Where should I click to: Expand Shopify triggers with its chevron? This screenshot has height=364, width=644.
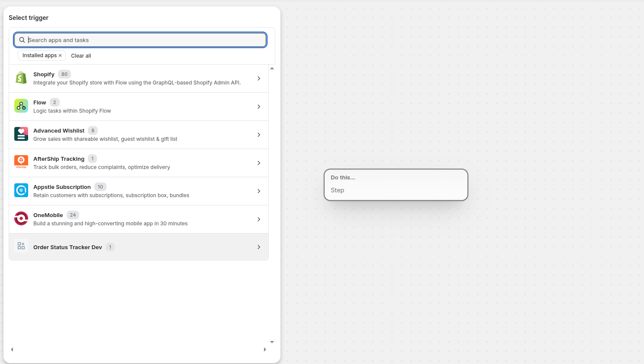pyautogui.click(x=259, y=78)
